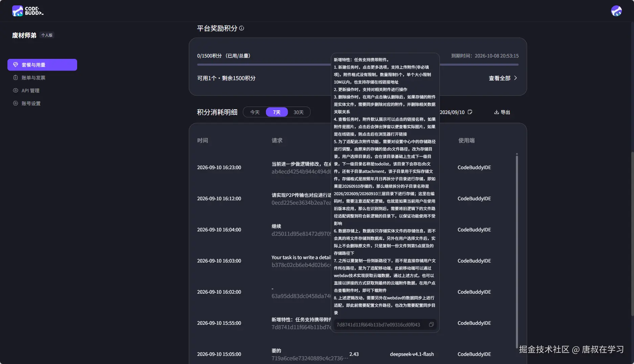Screen dimensions: 634x364
Task: Click the 积分消耗明细 heading
Action: (217, 112)
